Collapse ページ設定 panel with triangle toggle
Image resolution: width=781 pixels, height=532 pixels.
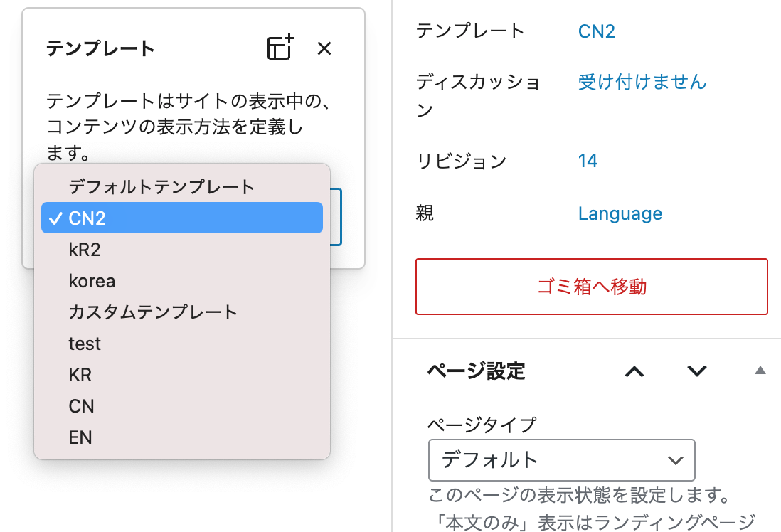pos(760,371)
